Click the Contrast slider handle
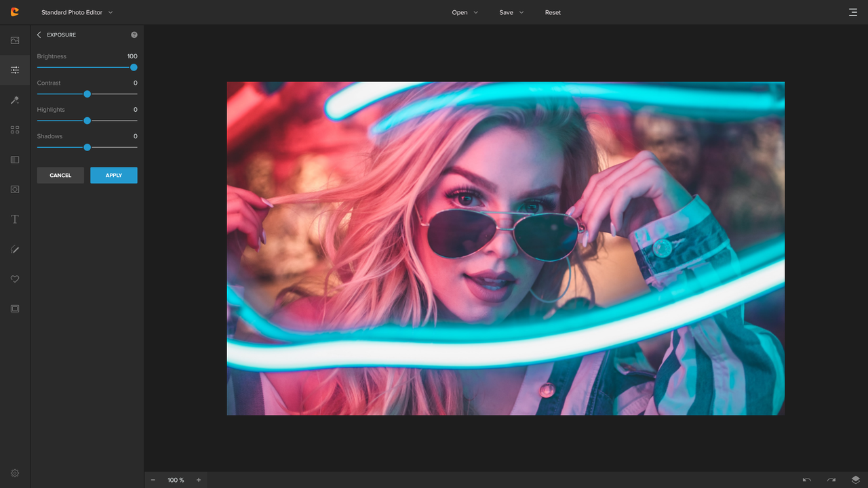 (87, 94)
